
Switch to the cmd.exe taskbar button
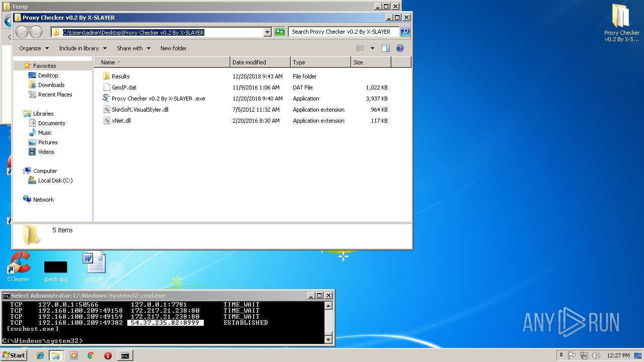[125, 355]
